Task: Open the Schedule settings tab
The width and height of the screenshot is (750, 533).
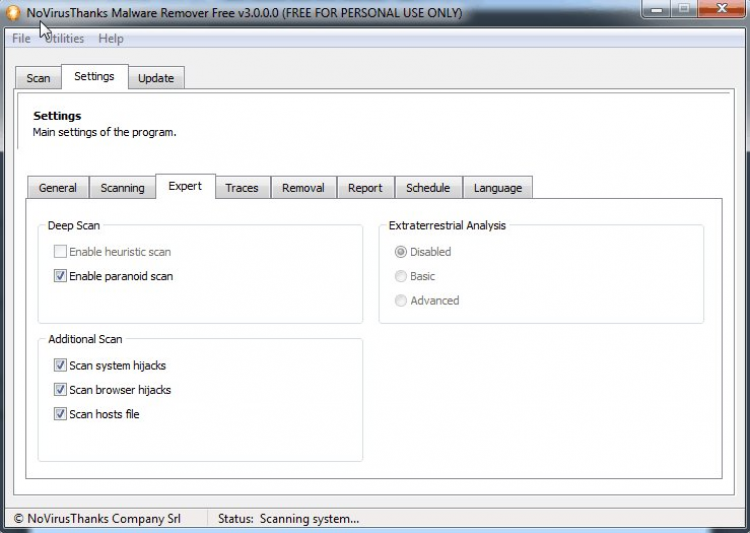Action: coord(428,188)
